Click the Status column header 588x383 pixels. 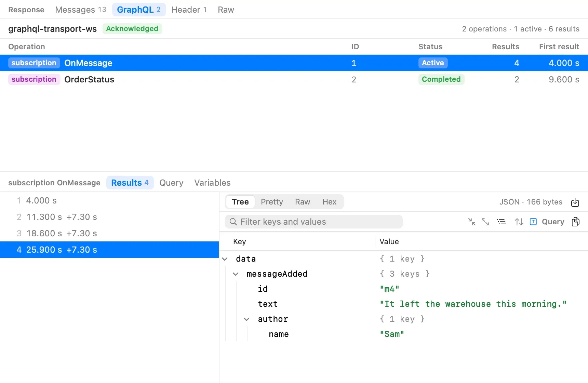(430, 47)
